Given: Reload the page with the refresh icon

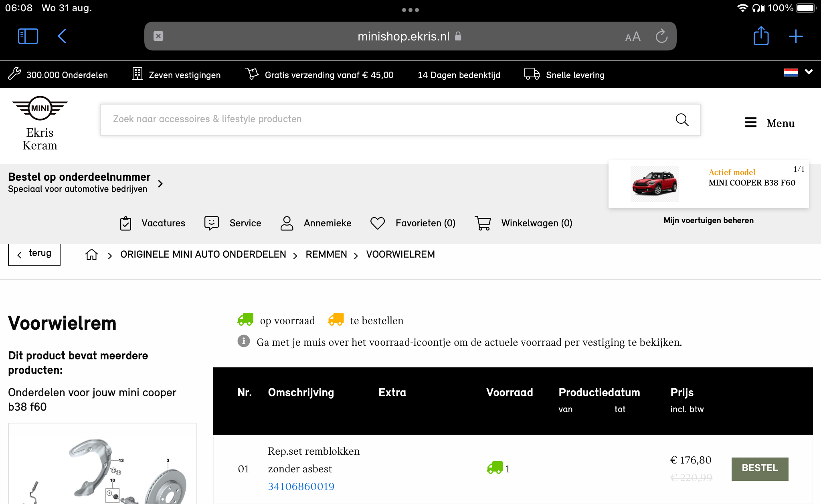Looking at the screenshot, I should coord(661,36).
